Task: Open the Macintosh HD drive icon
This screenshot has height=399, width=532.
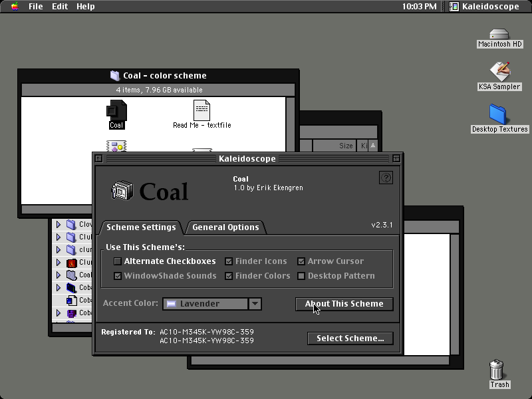Action: (x=499, y=35)
